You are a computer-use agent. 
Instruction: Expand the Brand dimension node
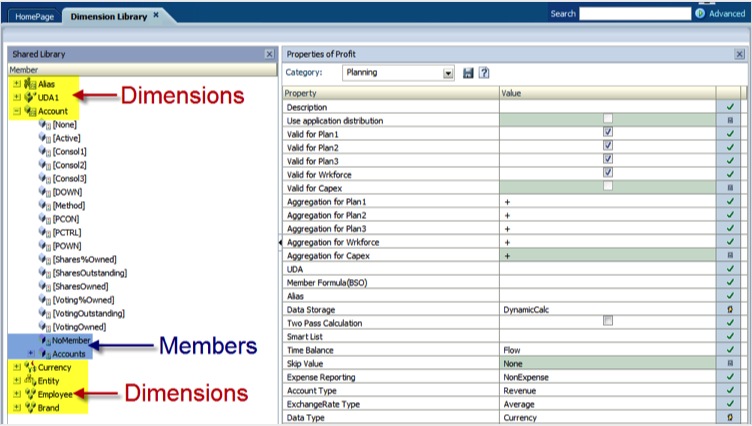(17, 407)
